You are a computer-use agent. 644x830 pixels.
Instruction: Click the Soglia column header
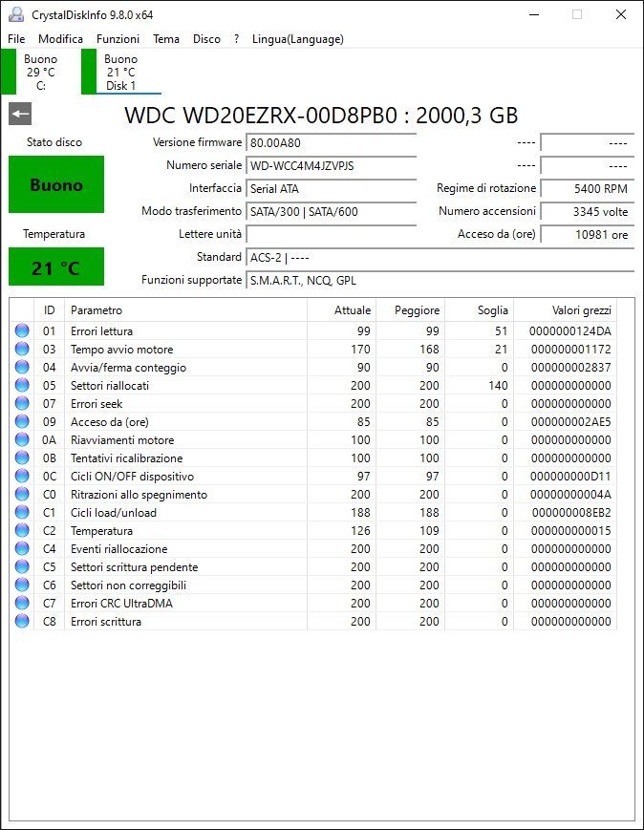click(480, 310)
